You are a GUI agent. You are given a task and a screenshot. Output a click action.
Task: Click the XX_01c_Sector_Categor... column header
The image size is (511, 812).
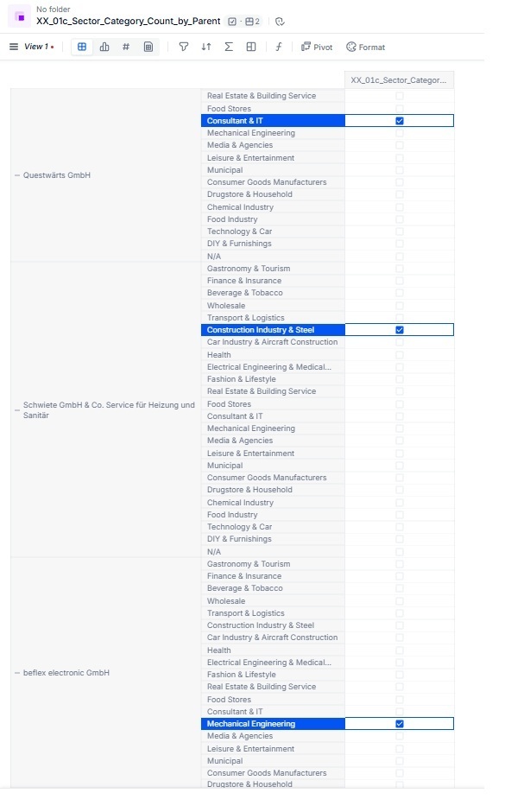(x=399, y=80)
